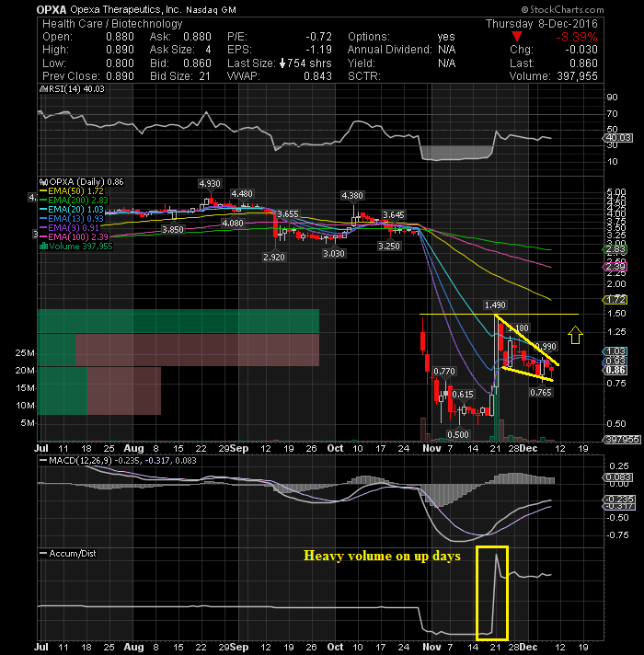Click the 0.86 last price axis tag

(x=615, y=370)
